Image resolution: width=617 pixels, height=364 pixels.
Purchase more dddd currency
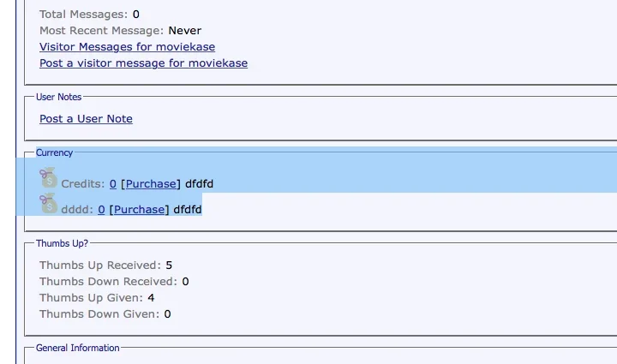pyautogui.click(x=140, y=210)
